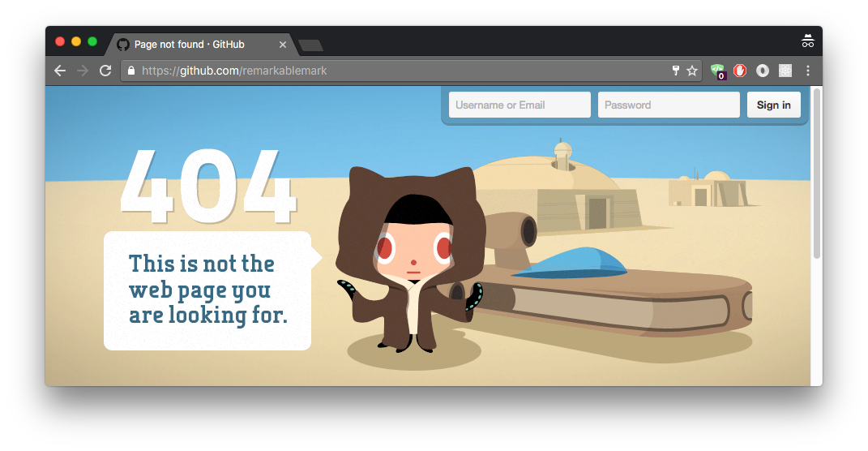Maximize the window with the green button
This screenshot has width=868, height=451.
92,41
